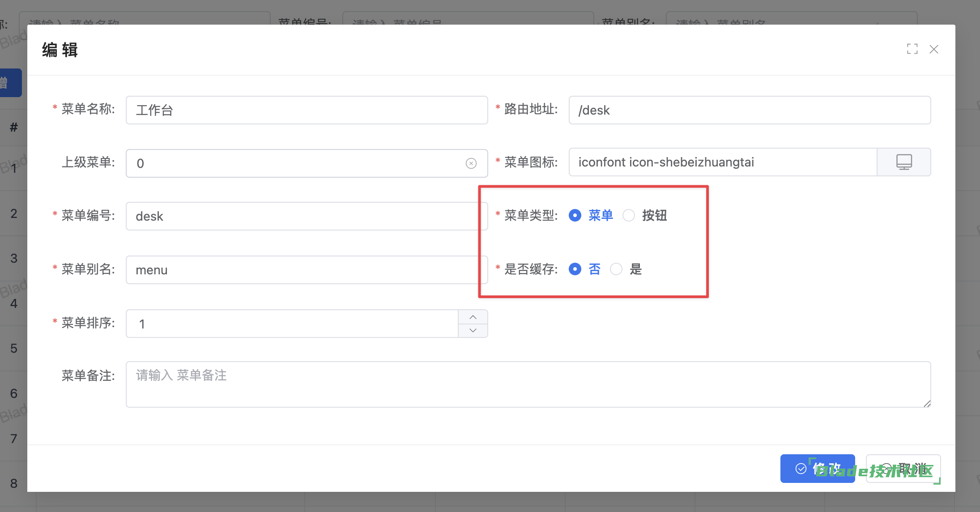Focus the 菜单排序 number input

(x=292, y=324)
